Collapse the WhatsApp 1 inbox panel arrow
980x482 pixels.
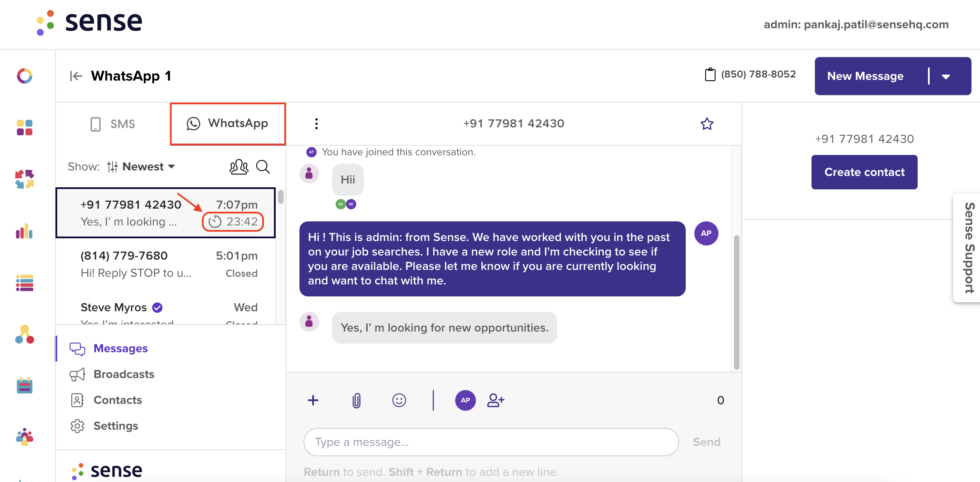click(x=76, y=76)
